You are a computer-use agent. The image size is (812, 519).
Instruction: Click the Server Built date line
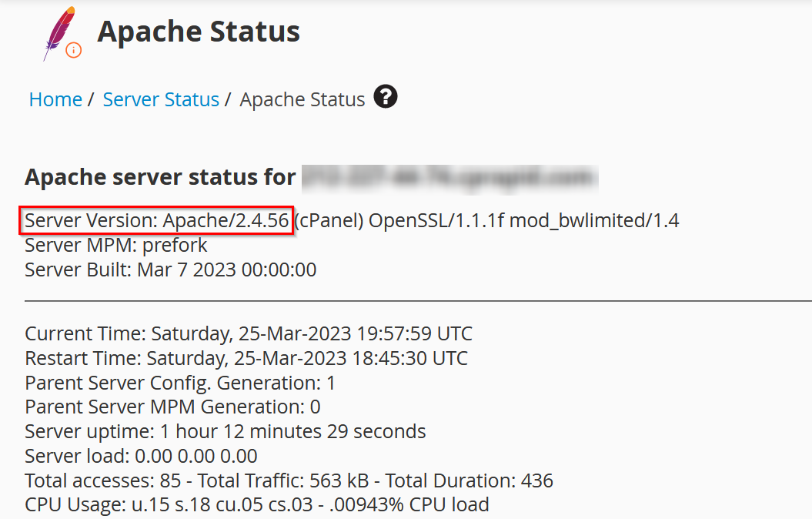coord(171,270)
